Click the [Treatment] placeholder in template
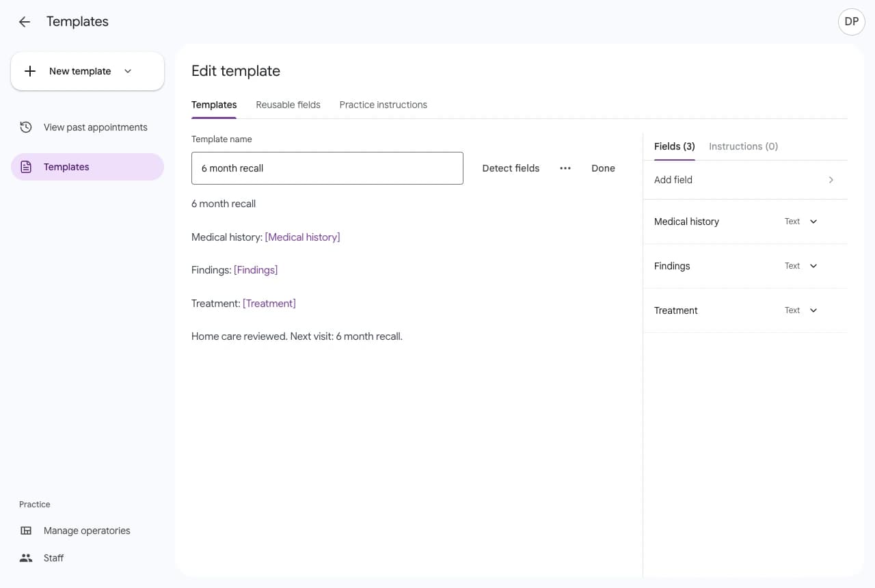 click(x=269, y=304)
